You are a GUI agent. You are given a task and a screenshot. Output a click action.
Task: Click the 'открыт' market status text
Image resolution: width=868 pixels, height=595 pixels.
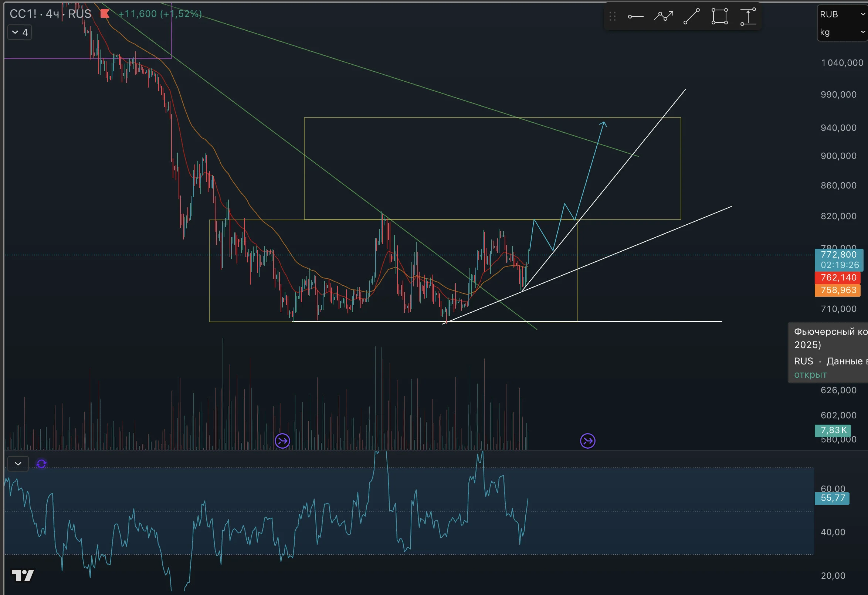click(810, 374)
